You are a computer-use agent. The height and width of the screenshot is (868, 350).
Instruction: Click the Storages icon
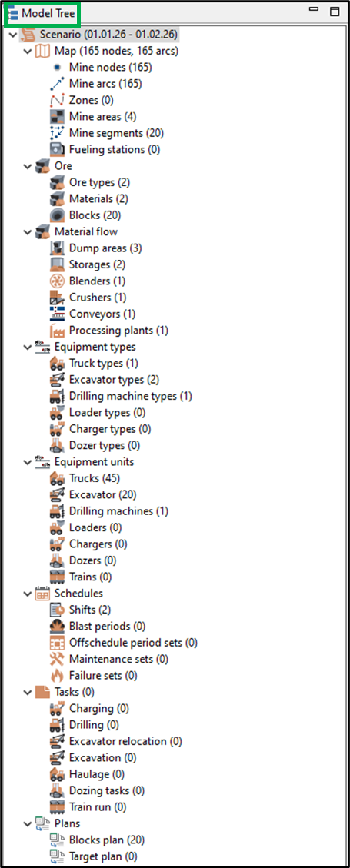[57, 264]
